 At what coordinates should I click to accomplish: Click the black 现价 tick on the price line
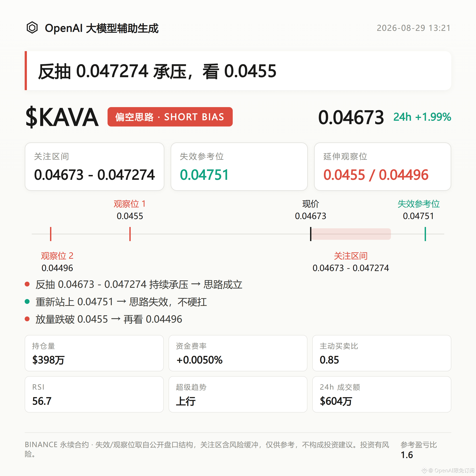point(311,234)
